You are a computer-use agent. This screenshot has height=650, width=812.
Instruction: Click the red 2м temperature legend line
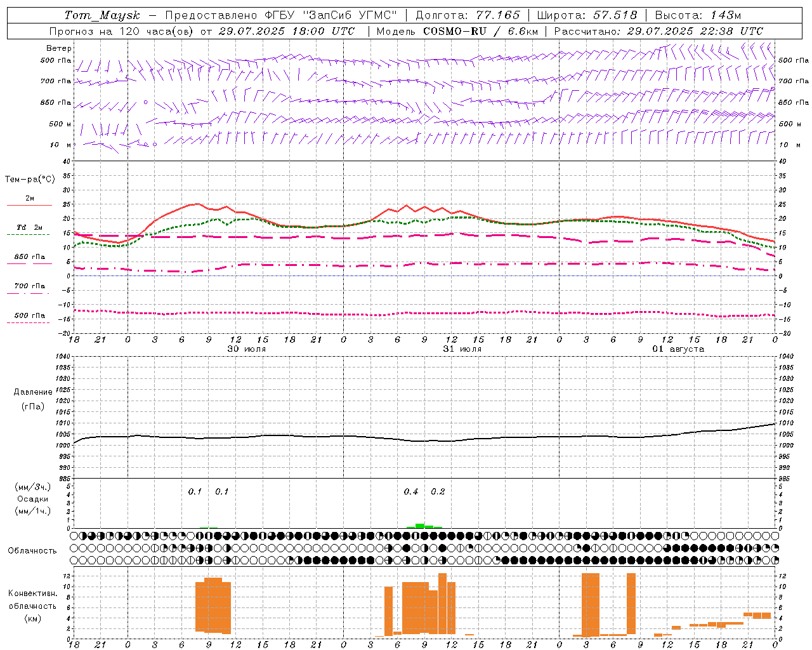(29, 205)
